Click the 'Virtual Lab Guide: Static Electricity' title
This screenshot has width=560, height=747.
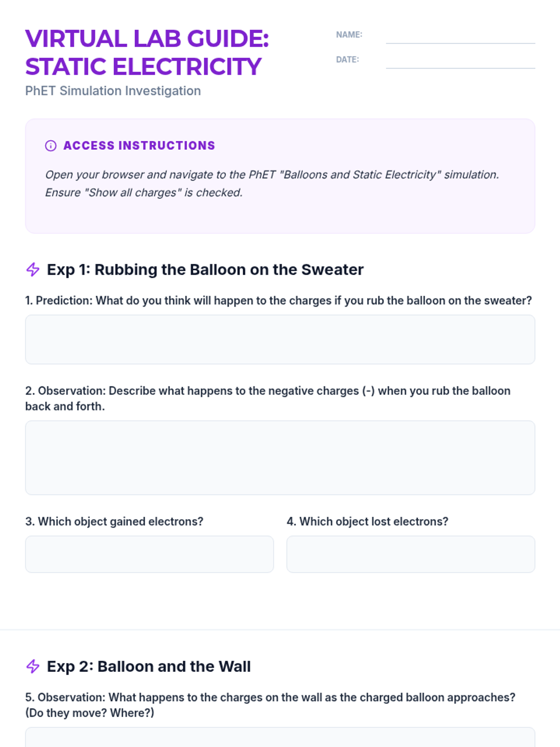point(147,52)
